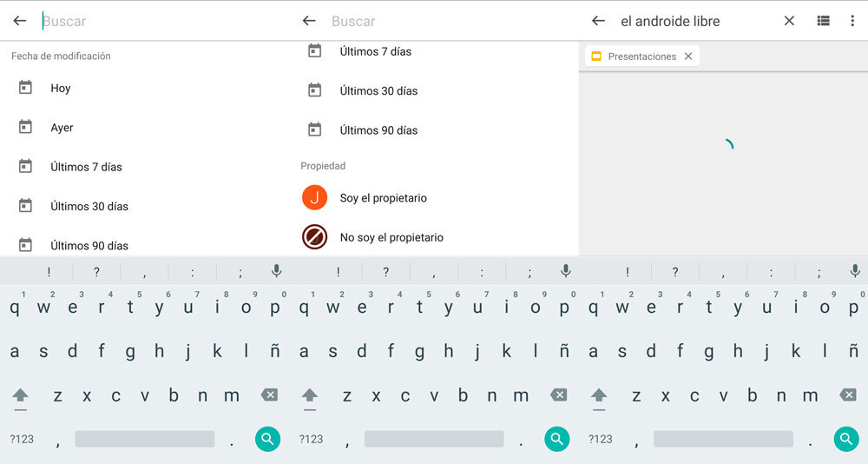Screen dimensions: 868x464
Task: Clear the "el androide libre" search text
Action: [x=789, y=21]
